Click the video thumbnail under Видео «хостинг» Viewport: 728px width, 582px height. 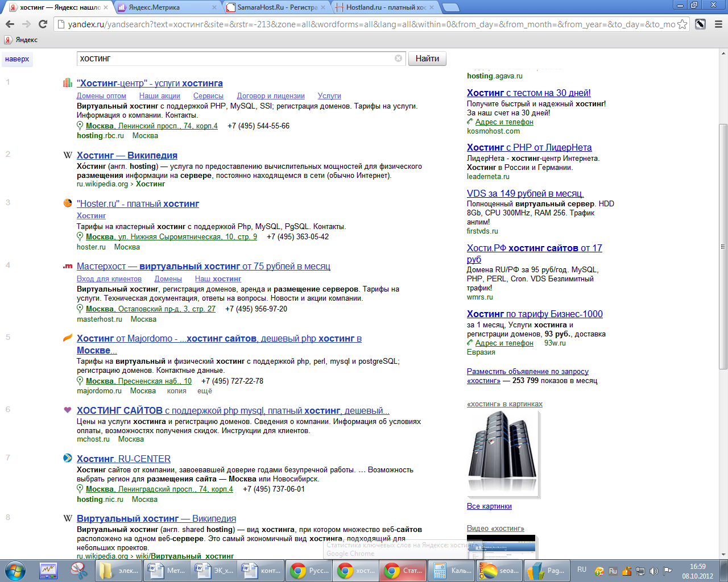[501, 547]
